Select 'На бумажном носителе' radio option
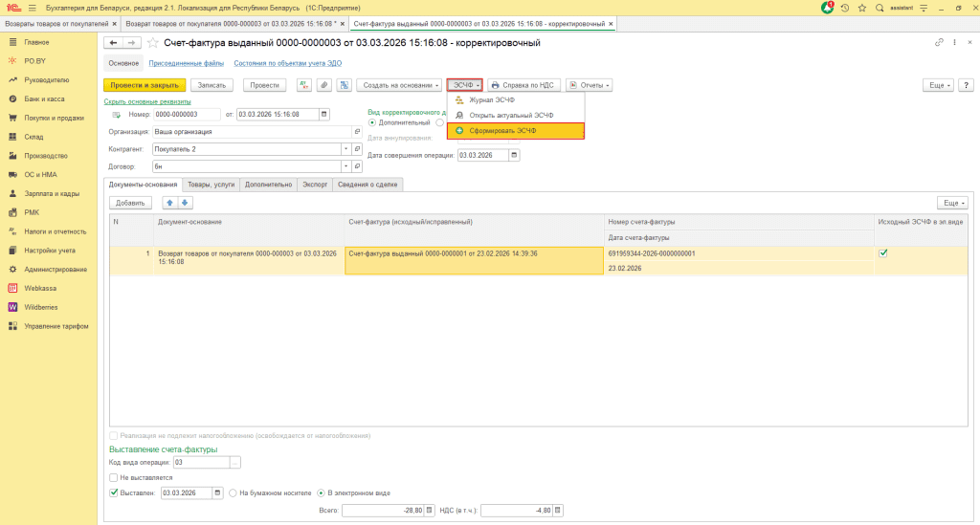 click(233, 492)
